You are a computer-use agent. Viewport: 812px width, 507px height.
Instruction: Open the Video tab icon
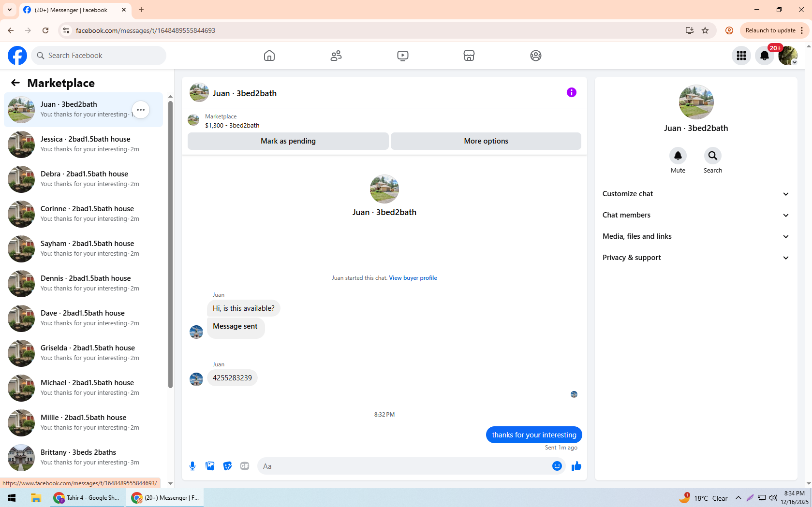(x=403, y=56)
